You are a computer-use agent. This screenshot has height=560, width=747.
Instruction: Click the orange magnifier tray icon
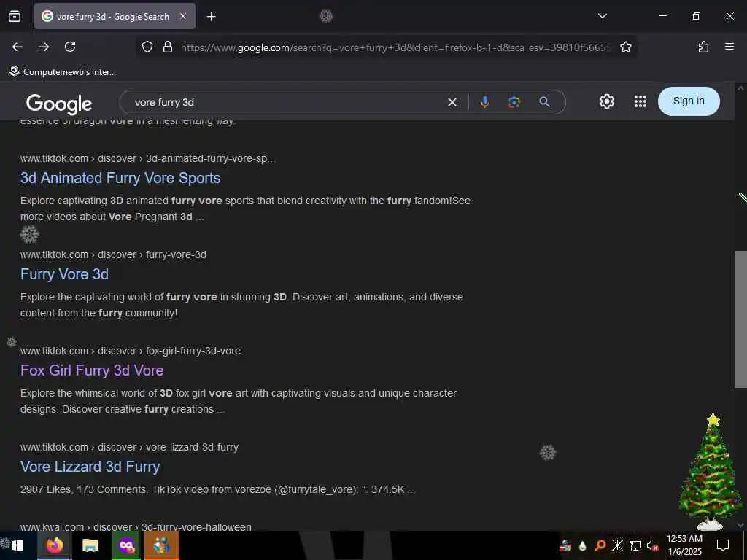pos(600,545)
